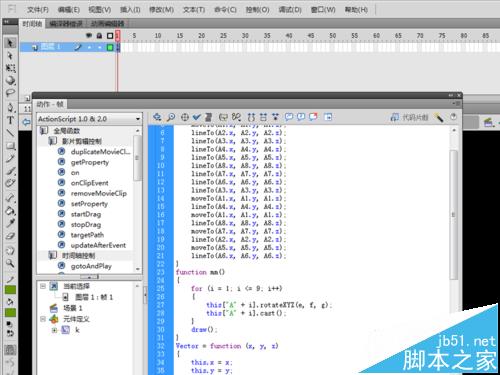The image size is (500, 375).
Task: Select onClipEvent in the actions toolbox
Action: (89, 183)
